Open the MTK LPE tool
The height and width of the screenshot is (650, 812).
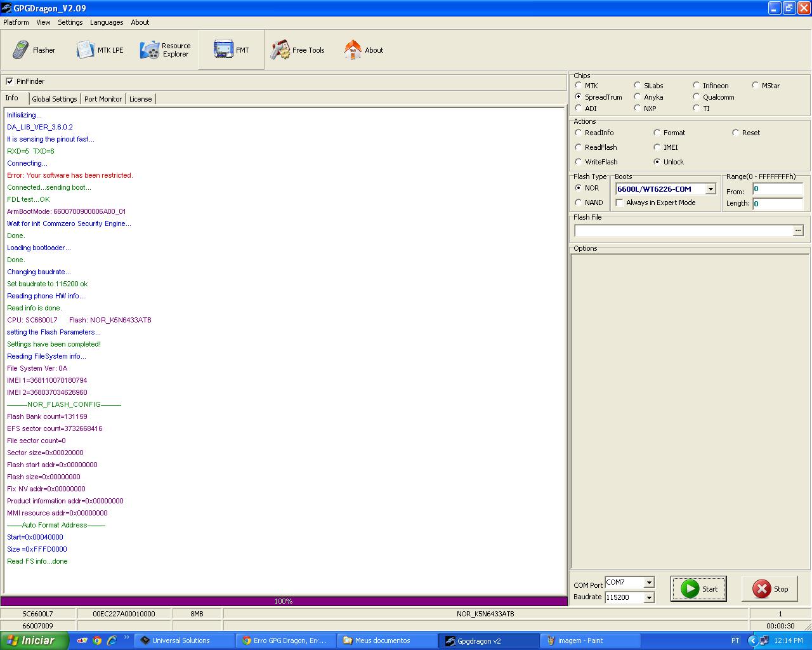coord(100,50)
